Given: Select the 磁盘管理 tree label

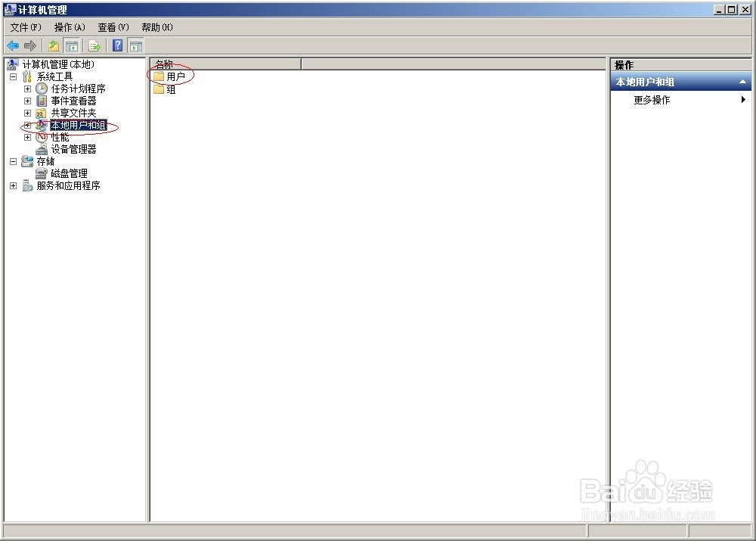Looking at the screenshot, I should 69,173.
